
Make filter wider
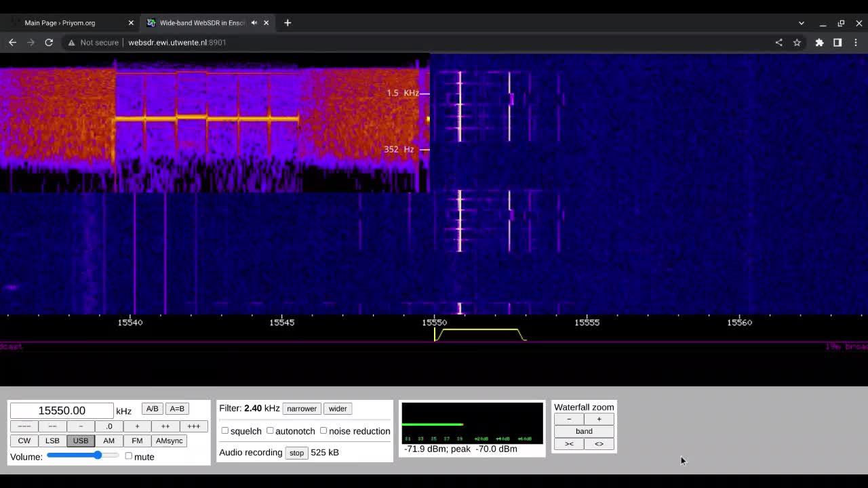tap(338, 409)
